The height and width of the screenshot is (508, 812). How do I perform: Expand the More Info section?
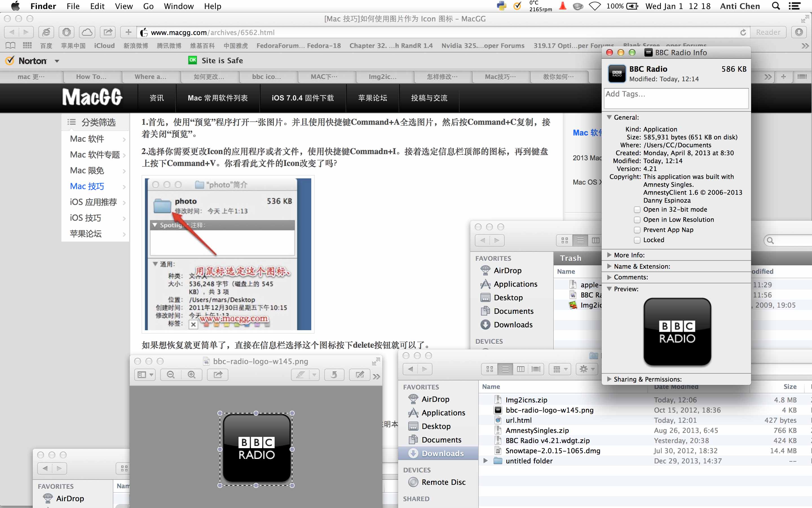pos(609,255)
